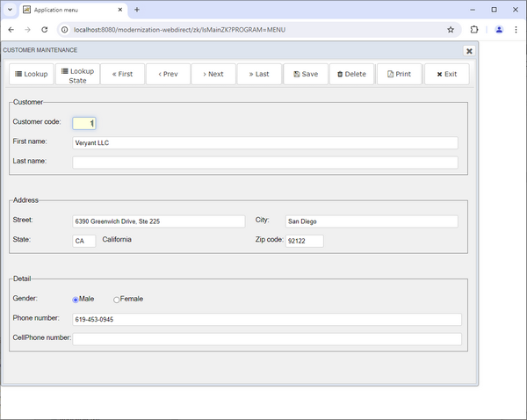Click the State code field

tap(83, 241)
